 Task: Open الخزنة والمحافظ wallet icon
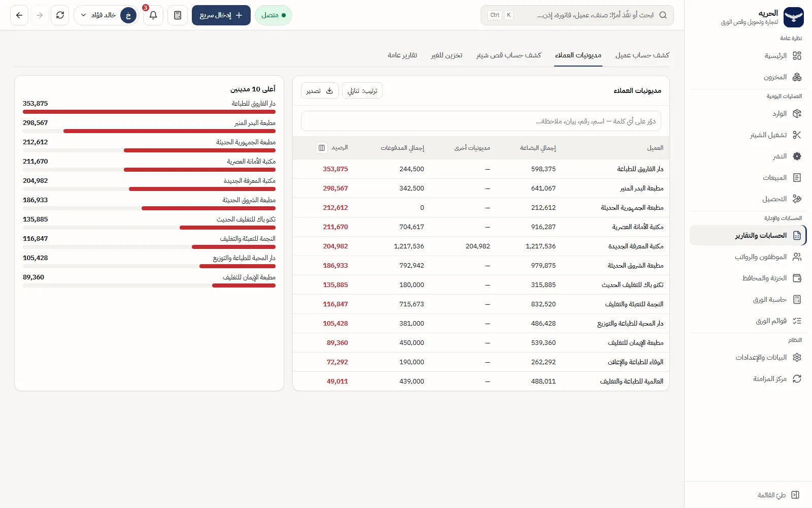click(797, 278)
